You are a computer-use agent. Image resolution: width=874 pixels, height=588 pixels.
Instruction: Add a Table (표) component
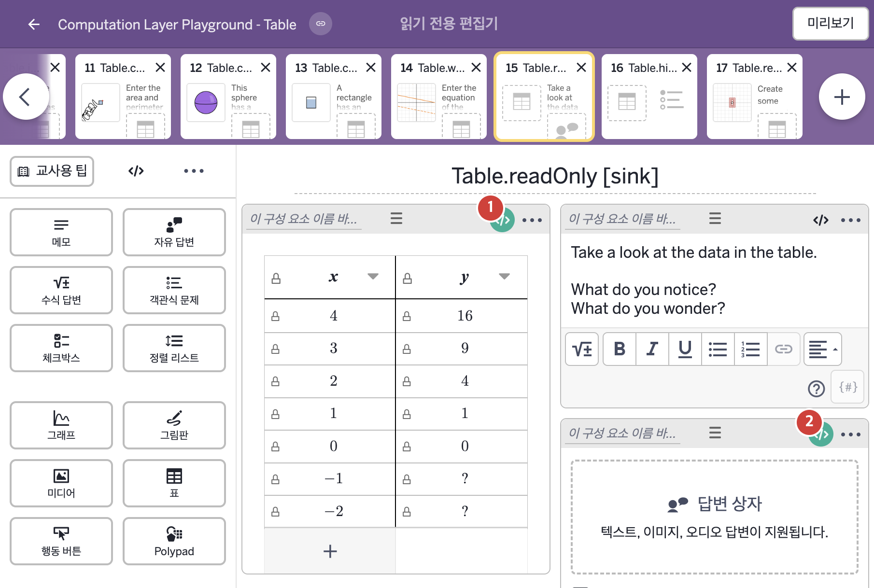[174, 483]
